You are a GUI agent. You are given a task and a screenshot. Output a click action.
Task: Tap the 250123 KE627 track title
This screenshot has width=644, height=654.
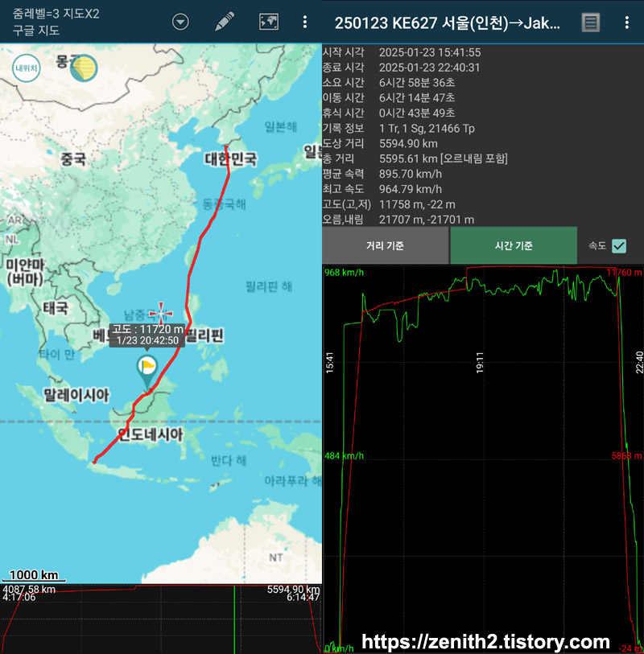(448, 23)
